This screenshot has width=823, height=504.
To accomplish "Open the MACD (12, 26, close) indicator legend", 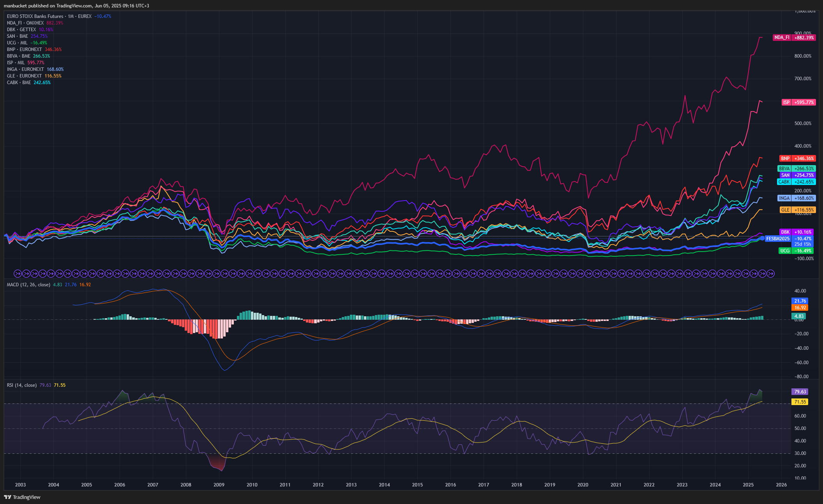I will 28,285.
